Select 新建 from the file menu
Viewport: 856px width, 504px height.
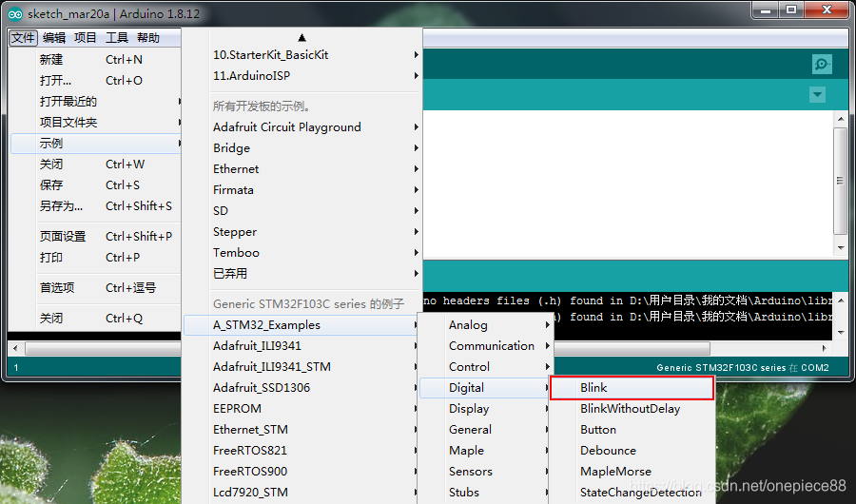95,60
